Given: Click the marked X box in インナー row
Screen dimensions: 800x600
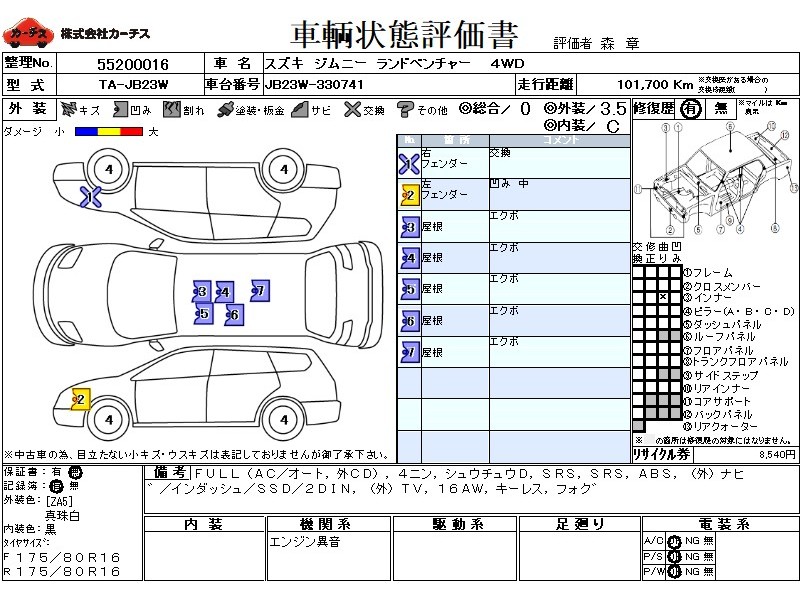Looking at the screenshot, I should [662, 298].
